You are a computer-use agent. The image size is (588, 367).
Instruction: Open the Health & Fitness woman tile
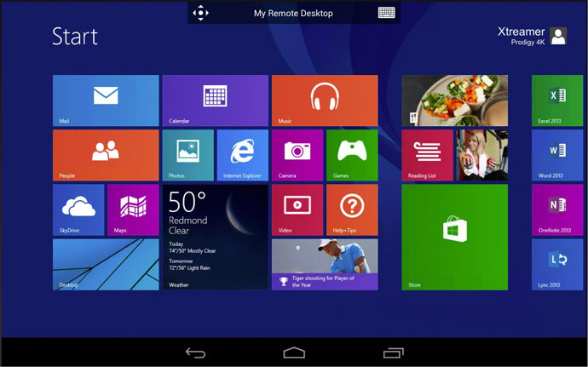point(481,155)
